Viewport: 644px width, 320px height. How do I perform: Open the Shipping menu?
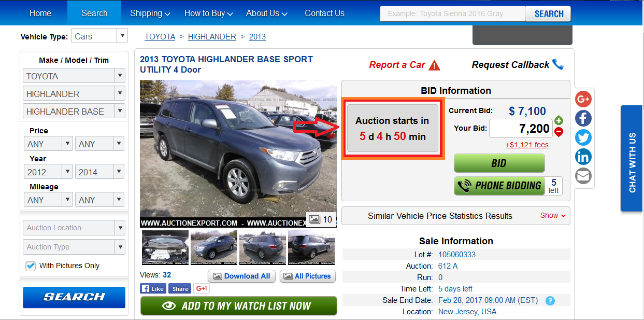pyautogui.click(x=150, y=13)
